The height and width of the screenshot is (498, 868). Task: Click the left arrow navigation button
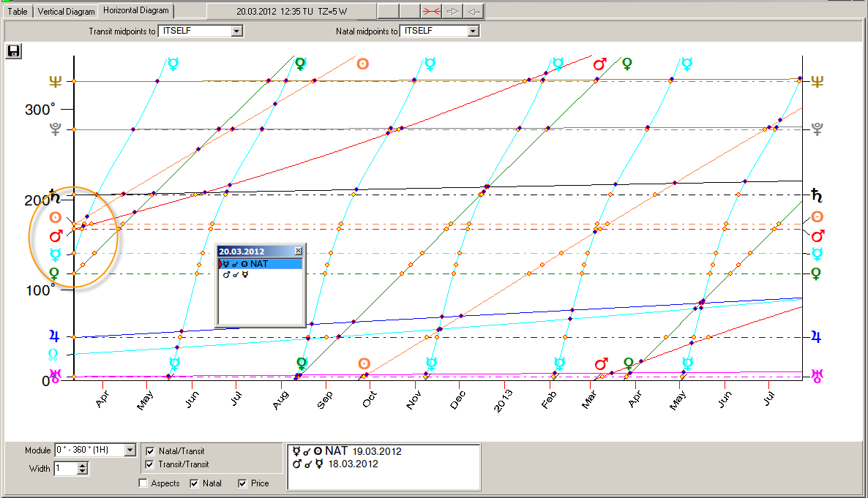click(474, 11)
